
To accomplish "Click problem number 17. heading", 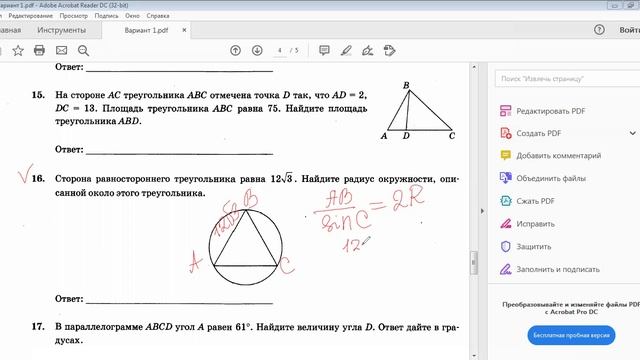I will [x=38, y=327].
